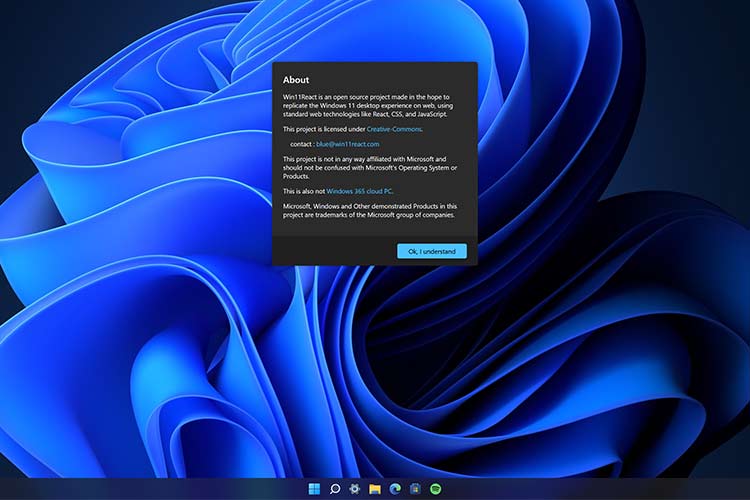The height and width of the screenshot is (500, 750).
Task: Open File Explorer from the taskbar
Action: (375, 489)
